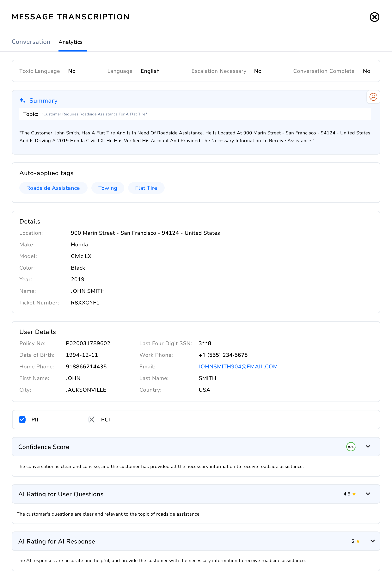Click policy number P020031789602
Image resolution: width=392 pixels, height=583 pixels.
click(88, 343)
